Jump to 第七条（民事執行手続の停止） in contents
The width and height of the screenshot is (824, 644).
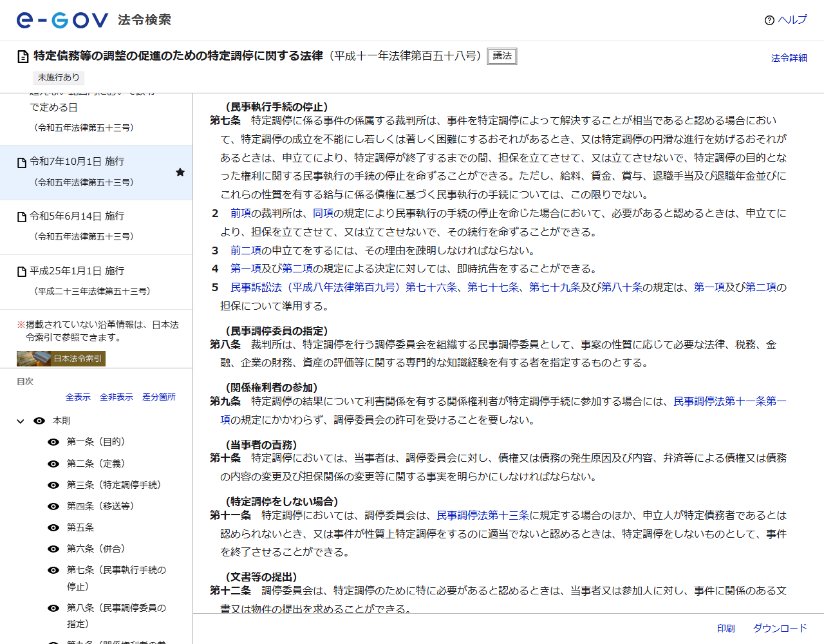pyautogui.click(x=117, y=578)
